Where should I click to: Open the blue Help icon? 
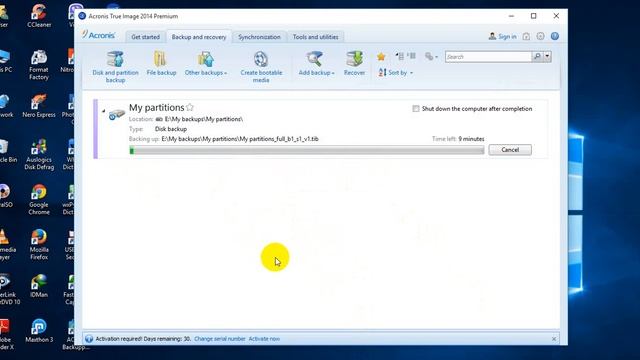click(x=555, y=36)
